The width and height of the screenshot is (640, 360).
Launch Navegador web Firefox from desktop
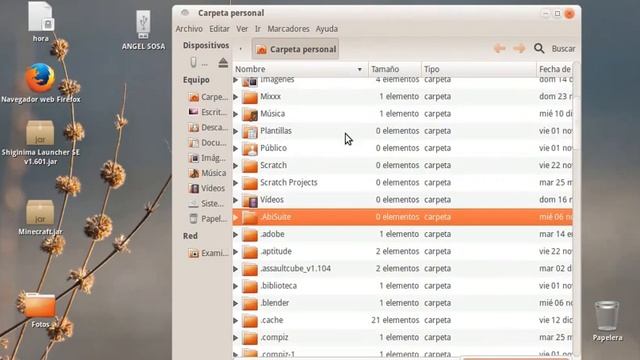40,78
